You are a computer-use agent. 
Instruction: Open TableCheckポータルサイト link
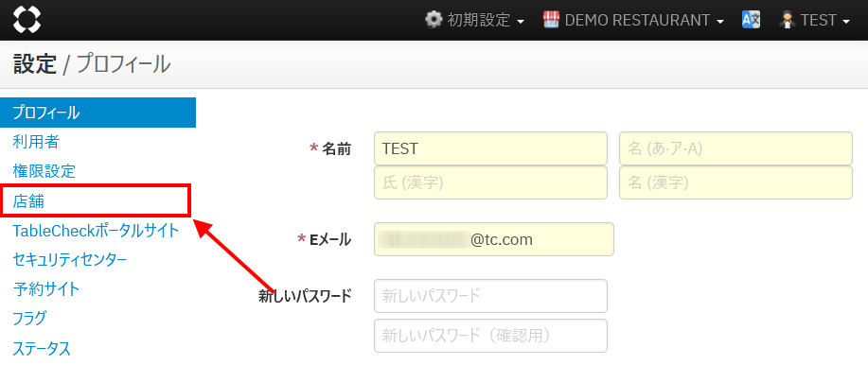[x=96, y=230]
